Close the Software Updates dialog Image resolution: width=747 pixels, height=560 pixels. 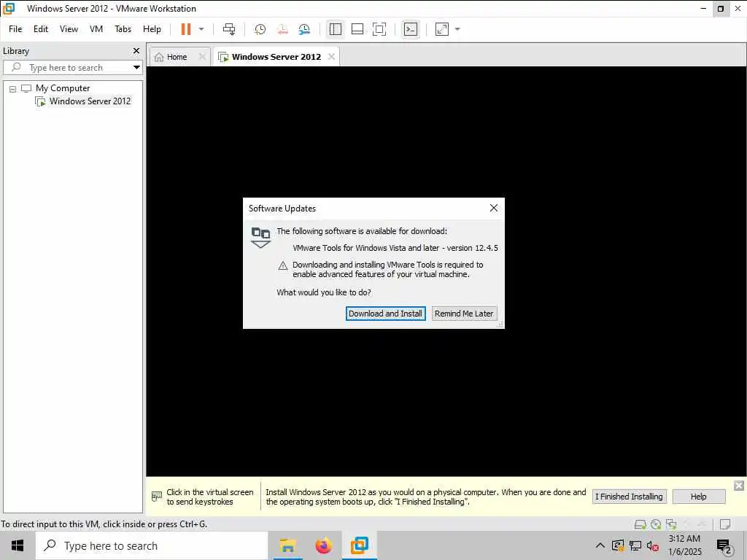494,208
